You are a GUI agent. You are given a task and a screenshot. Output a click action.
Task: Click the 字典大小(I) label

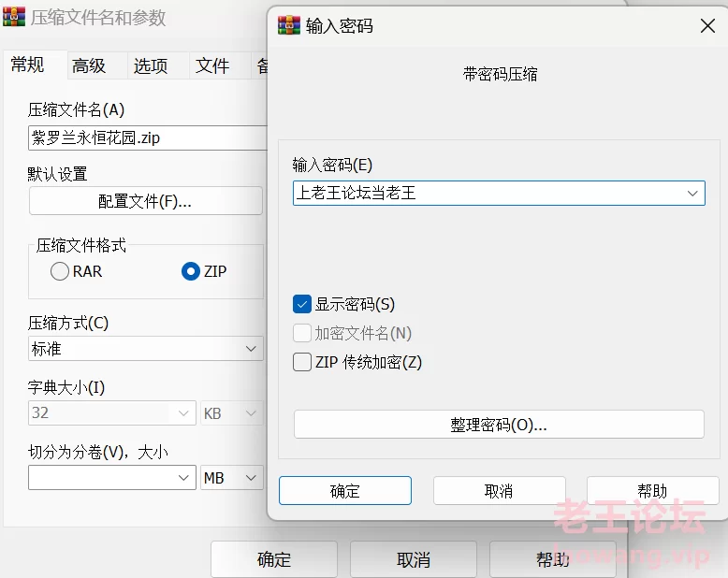click(66, 387)
